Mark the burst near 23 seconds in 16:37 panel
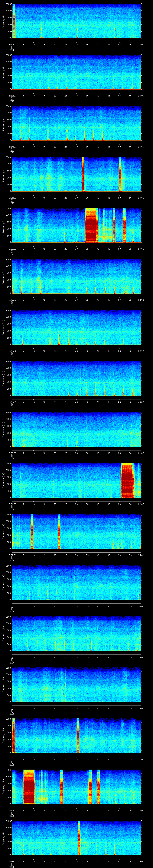 click(62, 787)
